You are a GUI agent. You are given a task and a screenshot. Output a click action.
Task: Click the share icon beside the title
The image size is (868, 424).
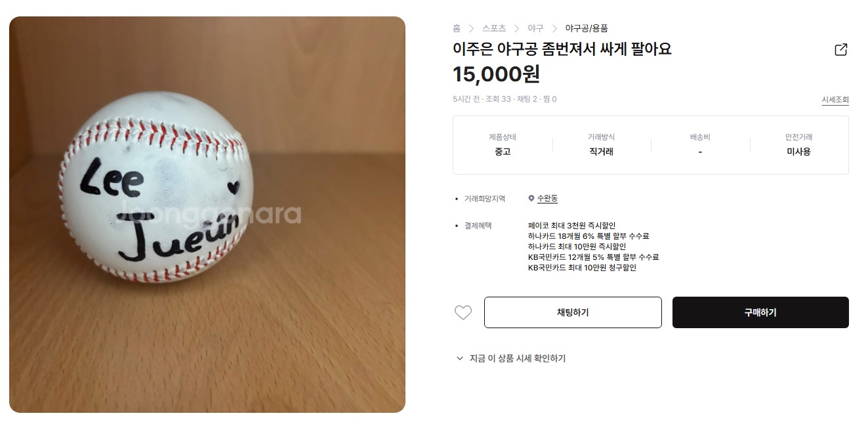click(x=840, y=50)
